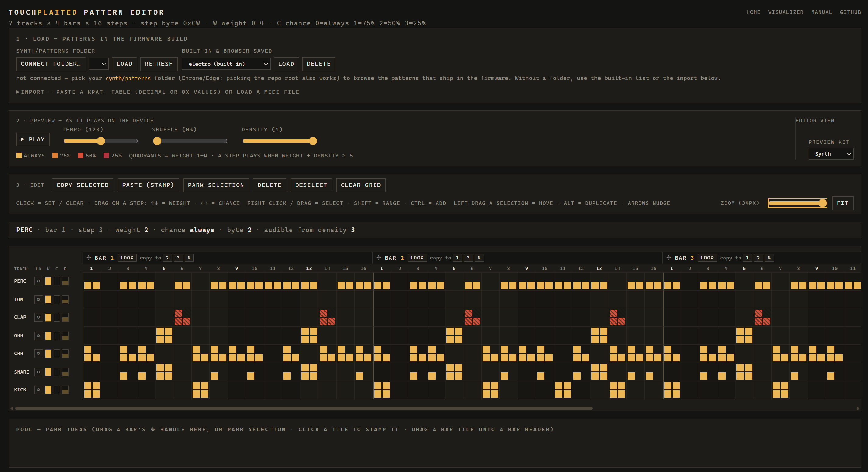Click the CLEAR GRID button
This screenshot has width=868, height=472.
[x=361, y=185]
